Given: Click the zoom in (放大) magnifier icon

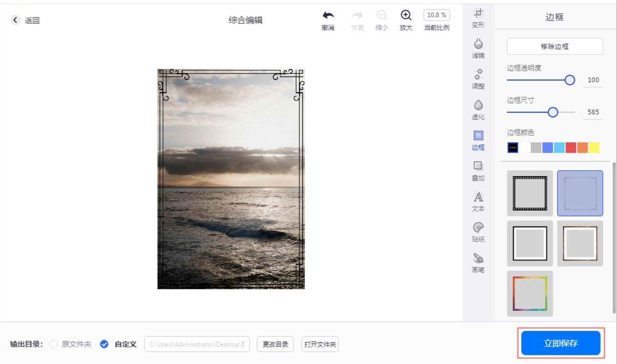Looking at the screenshot, I should point(406,15).
